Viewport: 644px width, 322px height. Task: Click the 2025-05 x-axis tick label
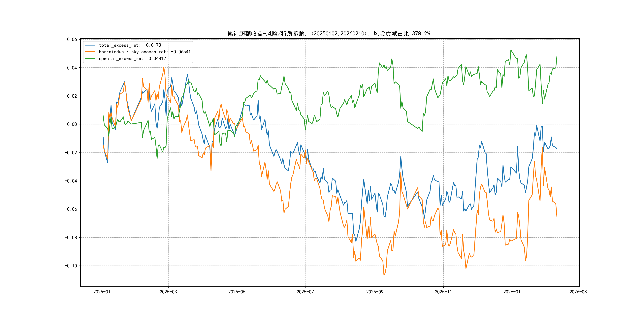click(237, 292)
